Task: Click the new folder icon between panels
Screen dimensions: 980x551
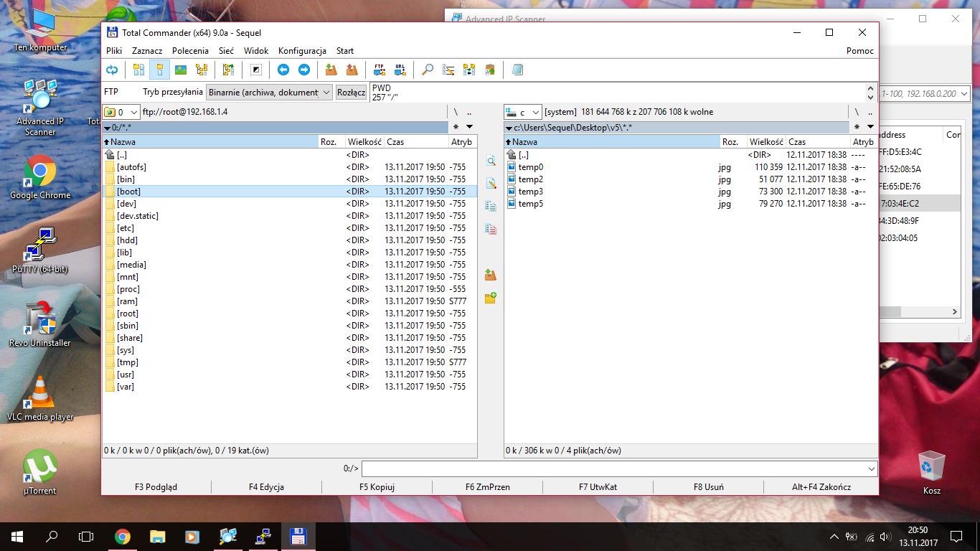Action: click(491, 298)
